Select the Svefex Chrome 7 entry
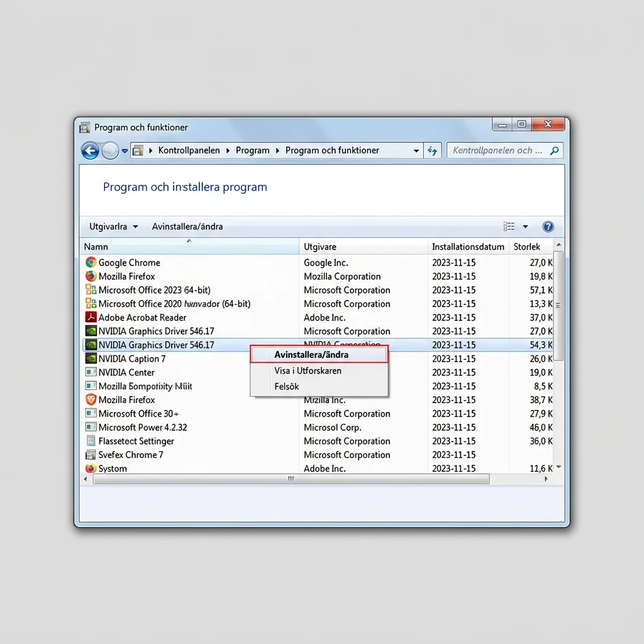This screenshot has height=644, width=644. tap(131, 455)
